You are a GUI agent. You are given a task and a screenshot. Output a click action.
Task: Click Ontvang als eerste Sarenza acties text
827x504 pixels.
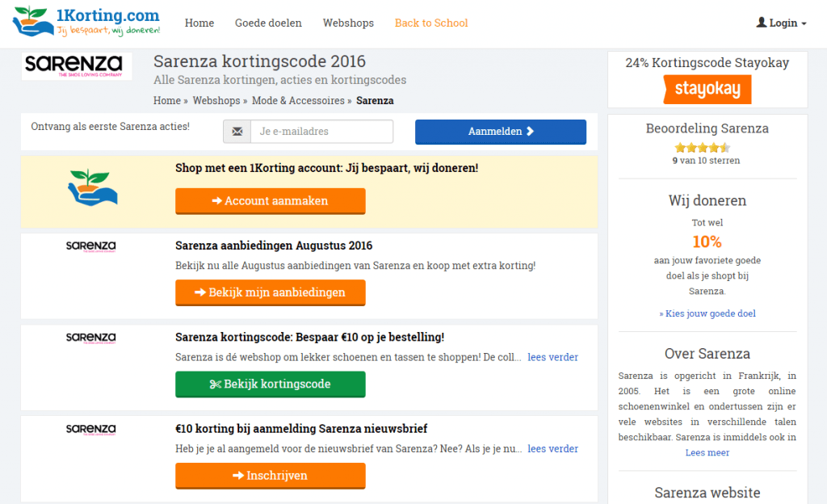pyautogui.click(x=110, y=127)
